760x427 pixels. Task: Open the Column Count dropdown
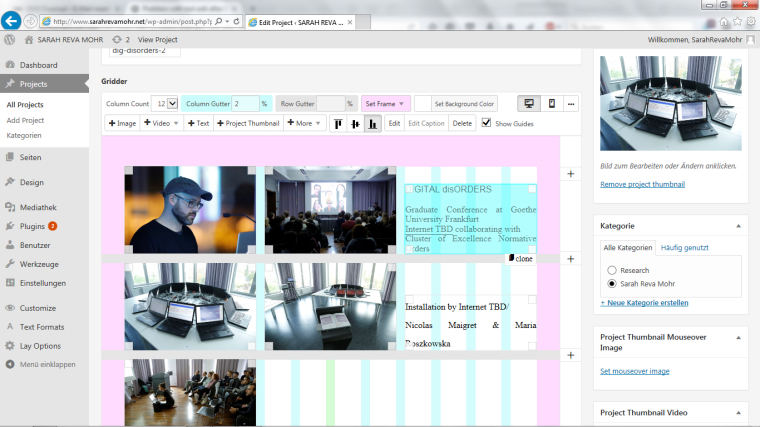[171, 103]
